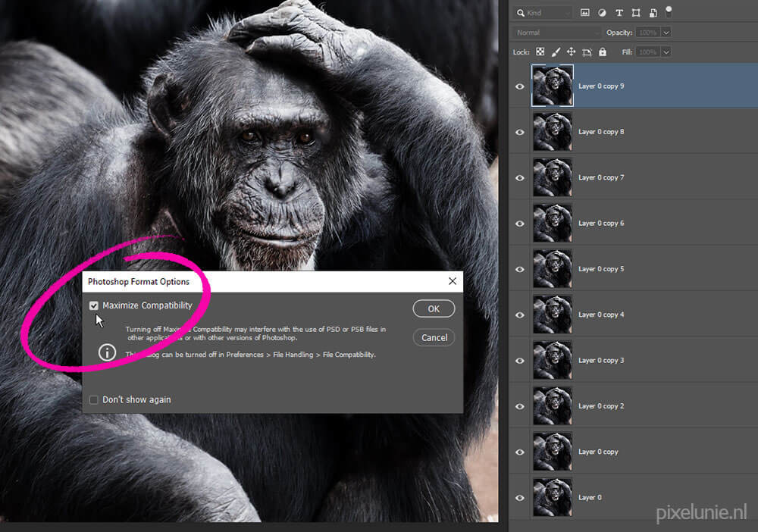
Task: Click the Fill value field
Action: 648,52
